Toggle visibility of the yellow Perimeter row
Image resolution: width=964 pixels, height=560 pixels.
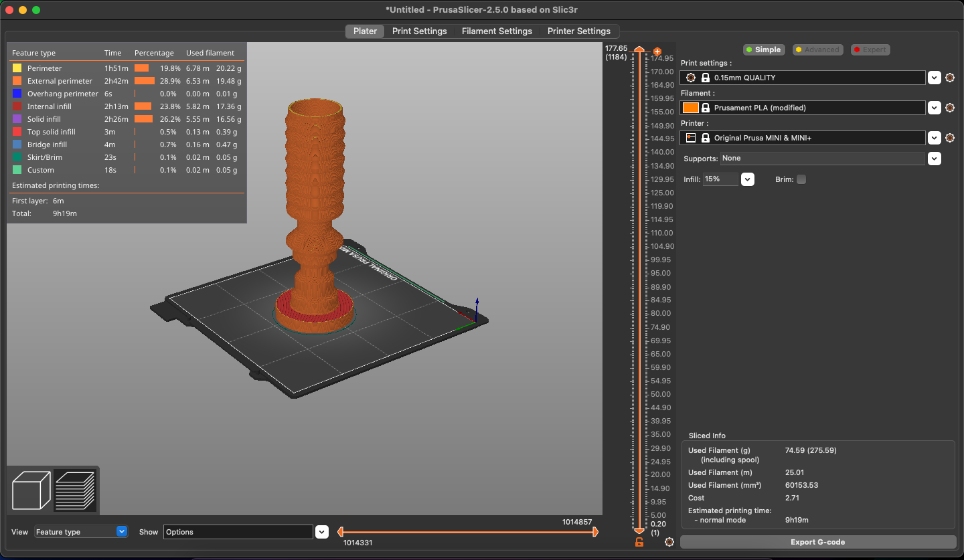click(127, 68)
